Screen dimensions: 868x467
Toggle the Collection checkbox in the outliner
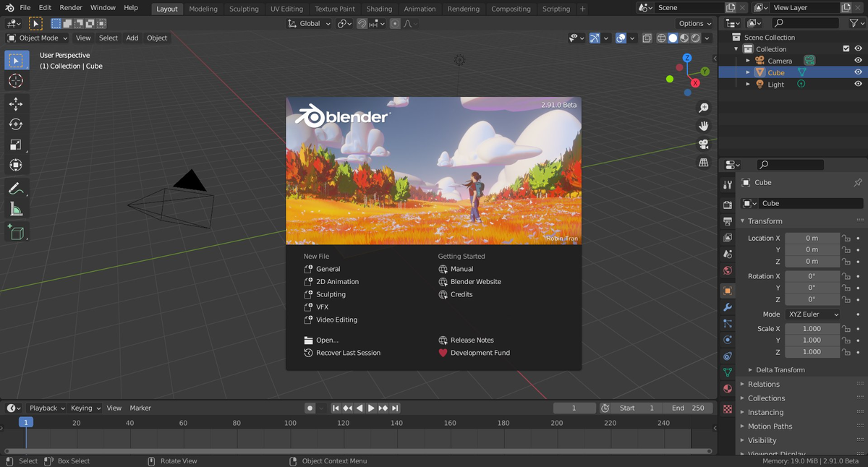(x=846, y=48)
